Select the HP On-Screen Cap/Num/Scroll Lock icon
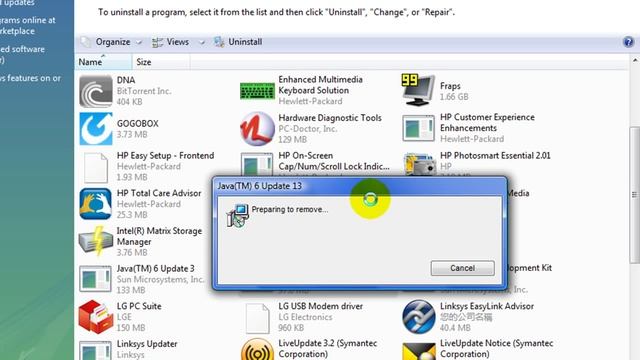The height and width of the screenshot is (360, 640). click(257, 164)
